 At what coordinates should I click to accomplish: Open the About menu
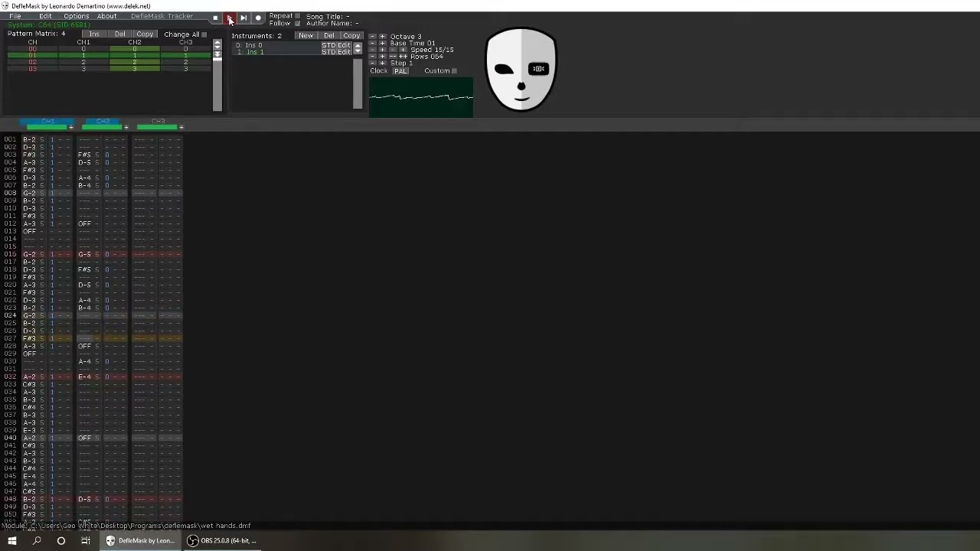(x=107, y=16)
